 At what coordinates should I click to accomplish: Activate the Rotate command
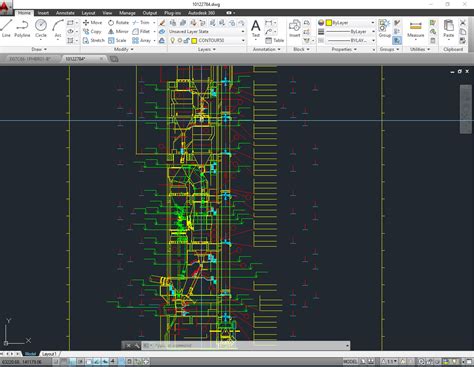[118, 22]
